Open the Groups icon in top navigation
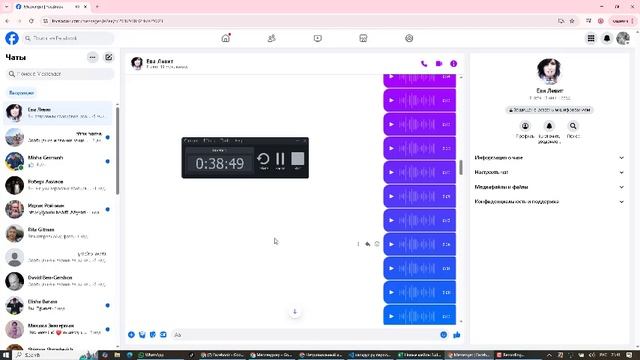Image resolution: width=640 pixels, height=360 pixels. [409, 38]
